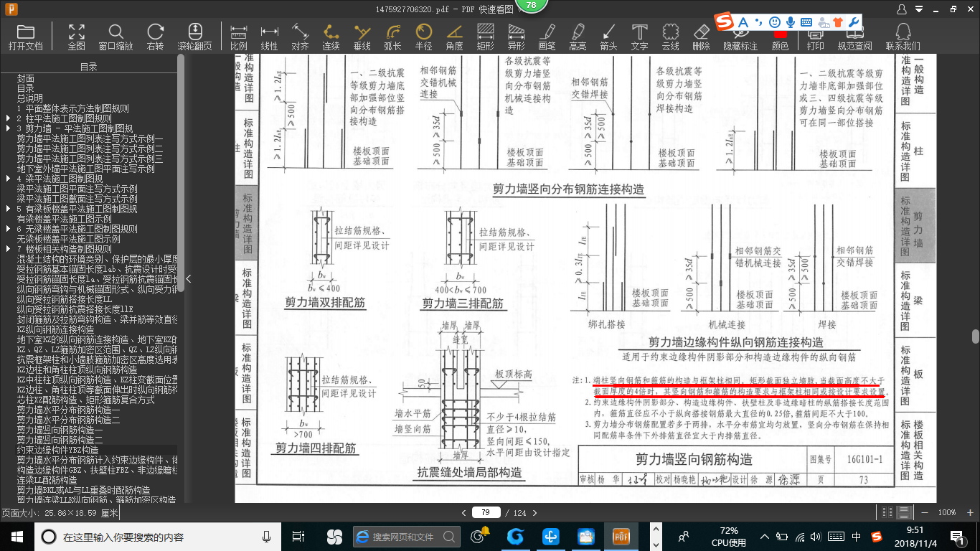Toggle Sogou voice input microphone
Viewport: 980px width, 551px height.
pyautogui.click(x=791, y=22)
